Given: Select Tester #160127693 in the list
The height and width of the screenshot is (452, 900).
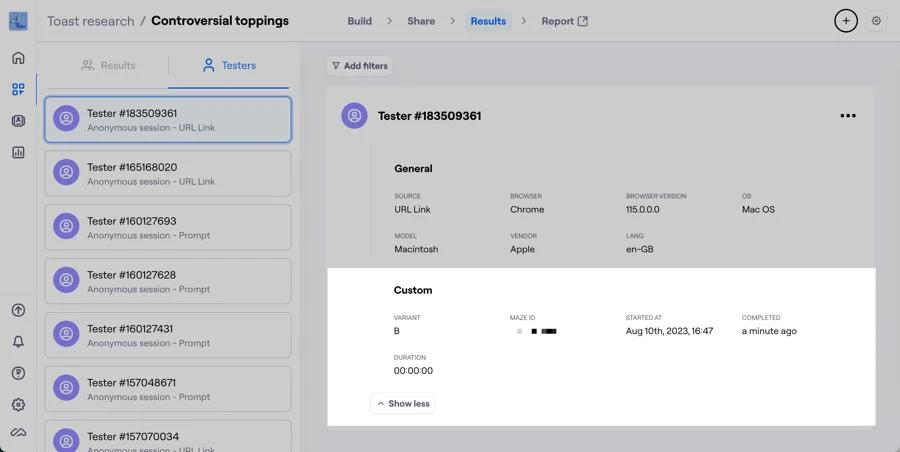Looking at the screenshot, I should click(168, 227).
